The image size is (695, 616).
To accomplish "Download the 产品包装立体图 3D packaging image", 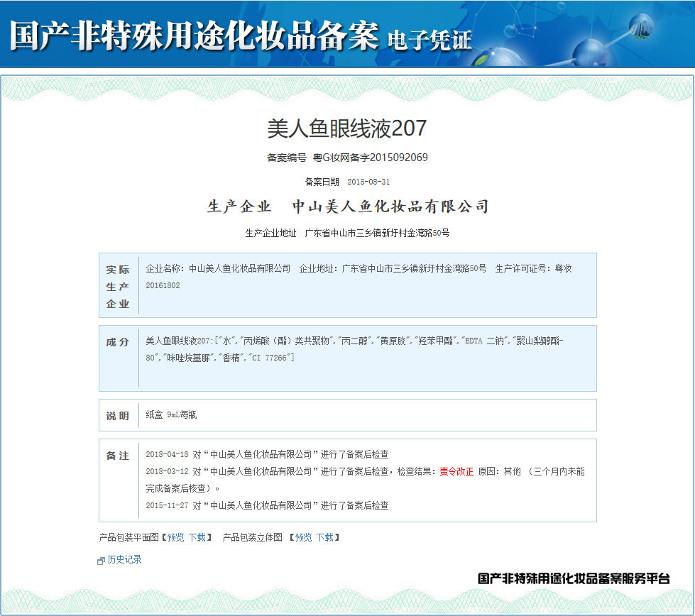I will (324, 538).
